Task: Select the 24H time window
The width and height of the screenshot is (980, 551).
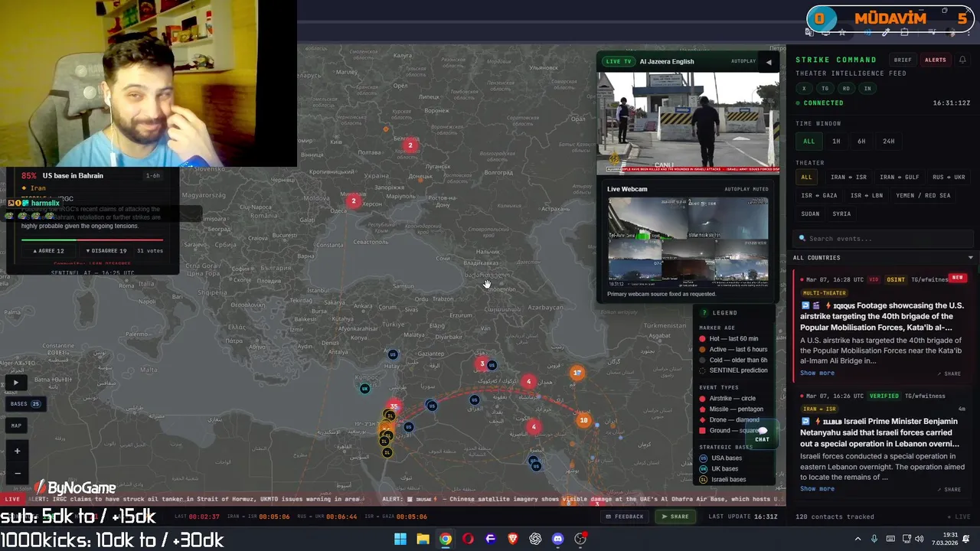Action: (x=888, y=142)
